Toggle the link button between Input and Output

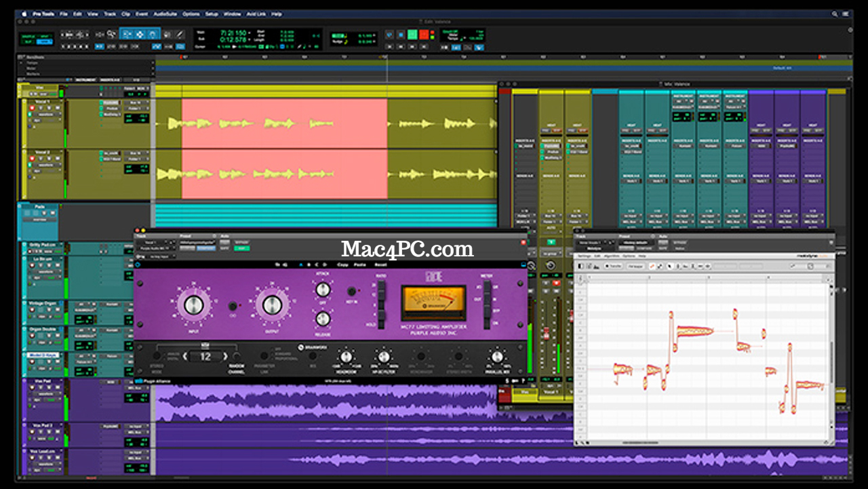point(232,306)
